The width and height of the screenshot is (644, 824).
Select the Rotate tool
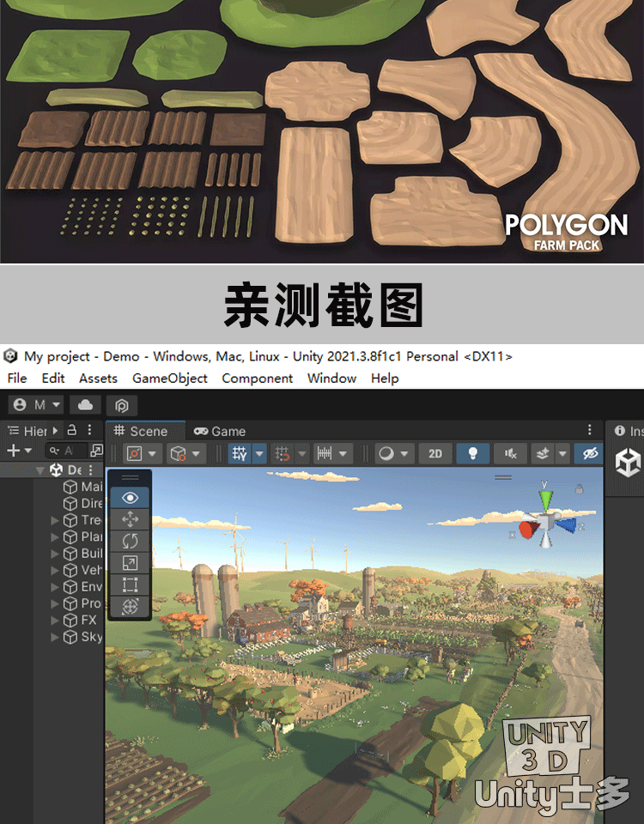coord(130,541)
